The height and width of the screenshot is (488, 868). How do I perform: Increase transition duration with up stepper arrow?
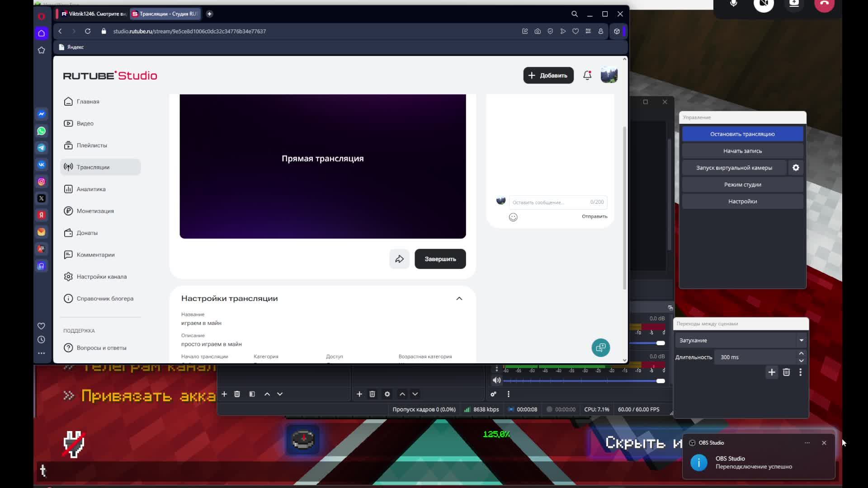(801, 353)
